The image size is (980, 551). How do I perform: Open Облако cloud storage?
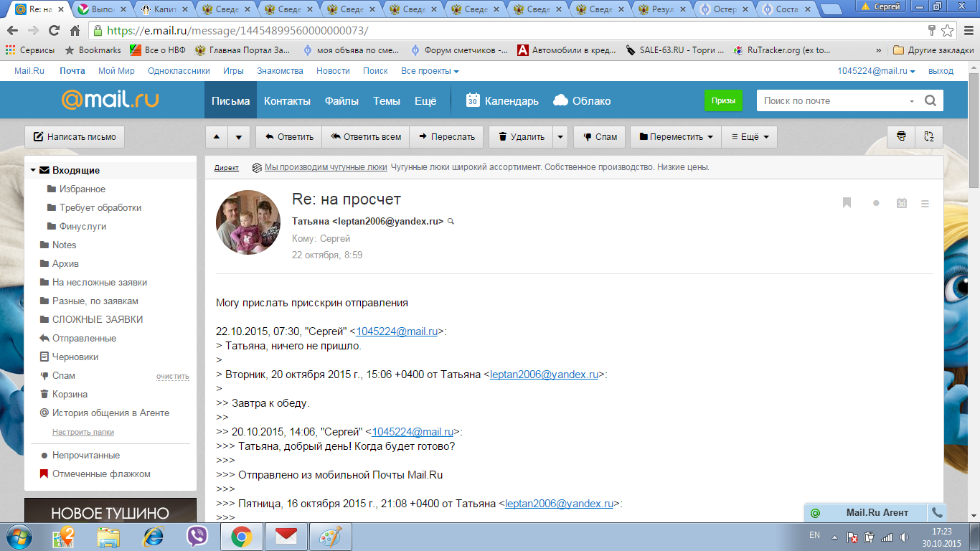tap(582, 100)
